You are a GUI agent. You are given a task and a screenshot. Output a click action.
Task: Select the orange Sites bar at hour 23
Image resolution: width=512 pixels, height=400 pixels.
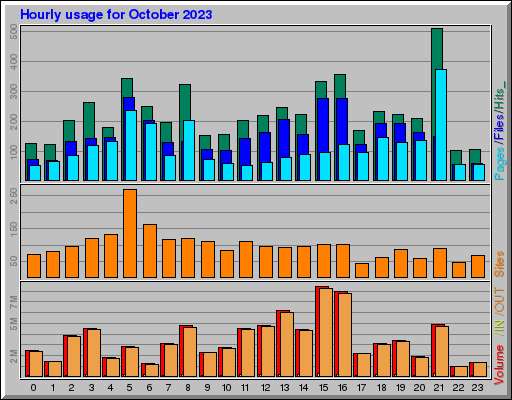478,266
